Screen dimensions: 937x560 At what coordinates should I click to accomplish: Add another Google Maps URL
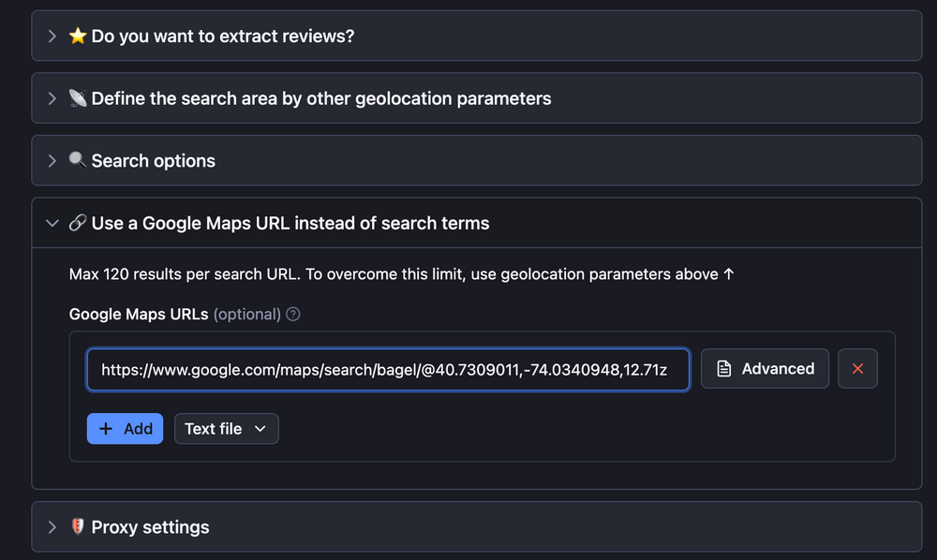(x=125, y=428)
